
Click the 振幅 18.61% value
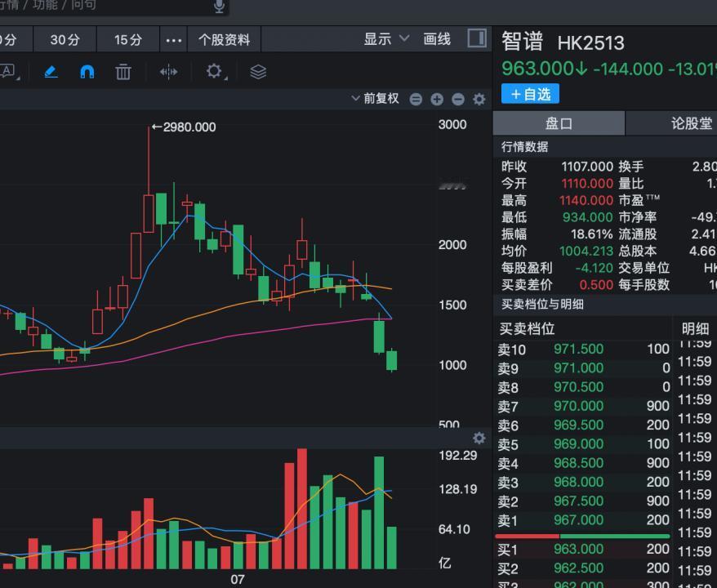(x=592, y=234)
